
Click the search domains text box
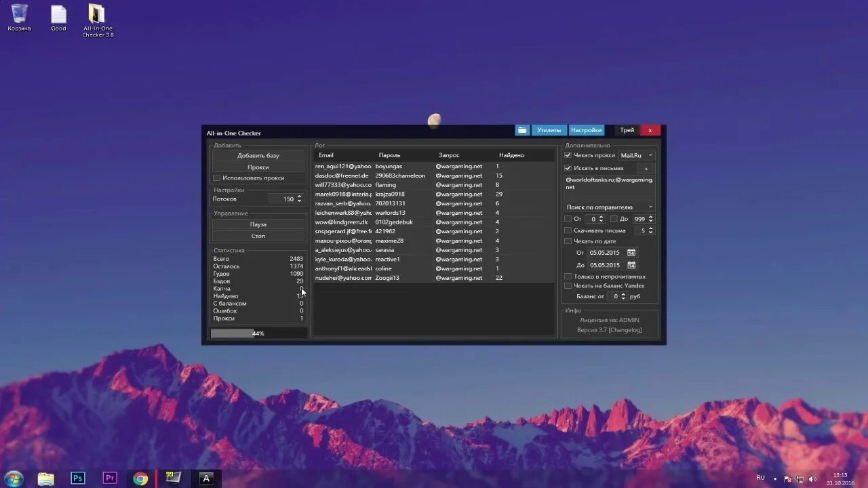click(x=610, y=187)
